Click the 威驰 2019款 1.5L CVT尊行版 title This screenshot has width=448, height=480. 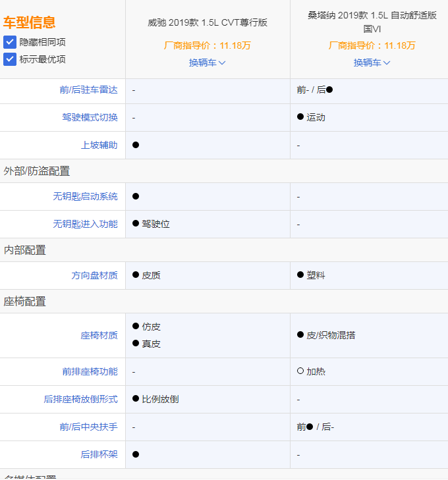pos(208,22)
